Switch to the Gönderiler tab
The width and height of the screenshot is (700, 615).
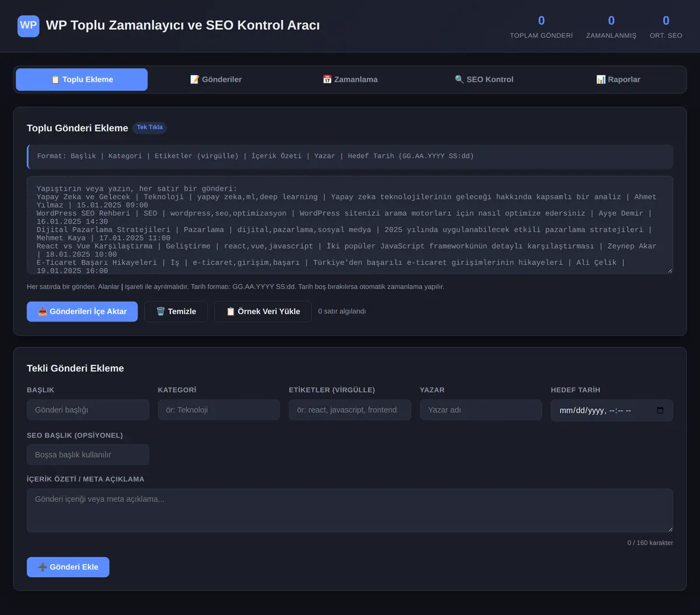(x=216, y=79)
